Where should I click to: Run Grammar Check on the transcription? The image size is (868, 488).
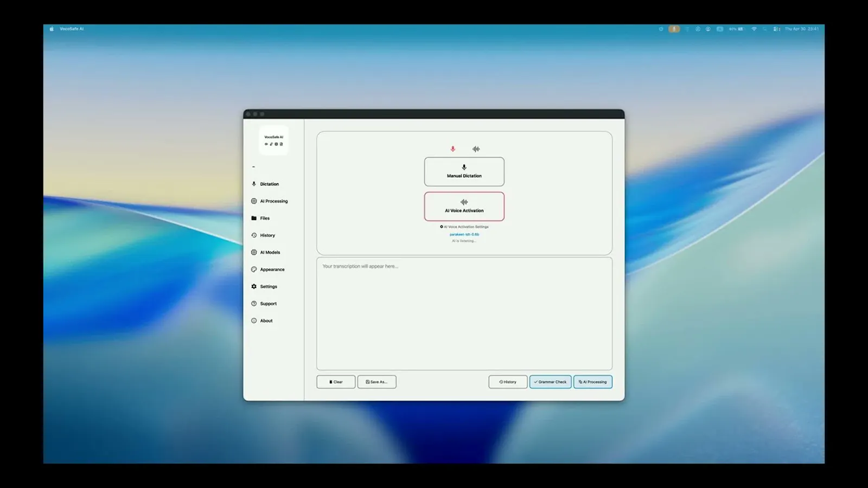(x=550, y=382)
